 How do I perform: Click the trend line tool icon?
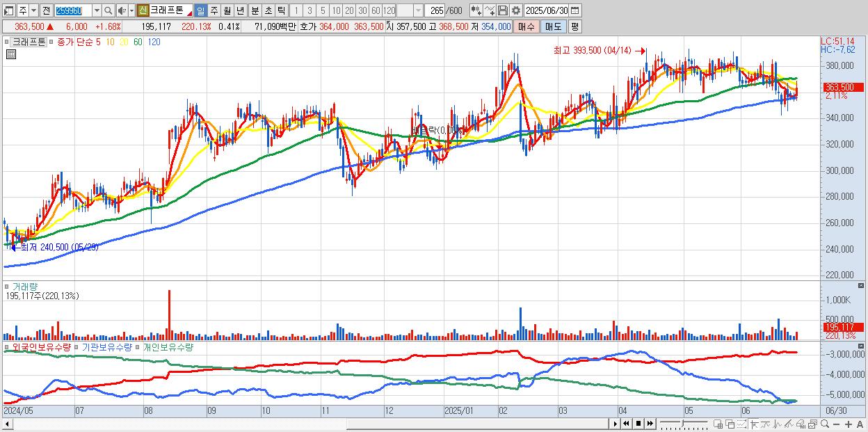(x=766, y=424)
